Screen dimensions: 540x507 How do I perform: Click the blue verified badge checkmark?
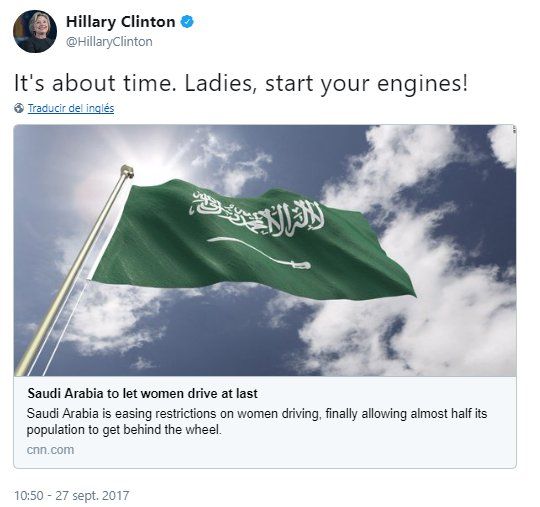(187, 22)
